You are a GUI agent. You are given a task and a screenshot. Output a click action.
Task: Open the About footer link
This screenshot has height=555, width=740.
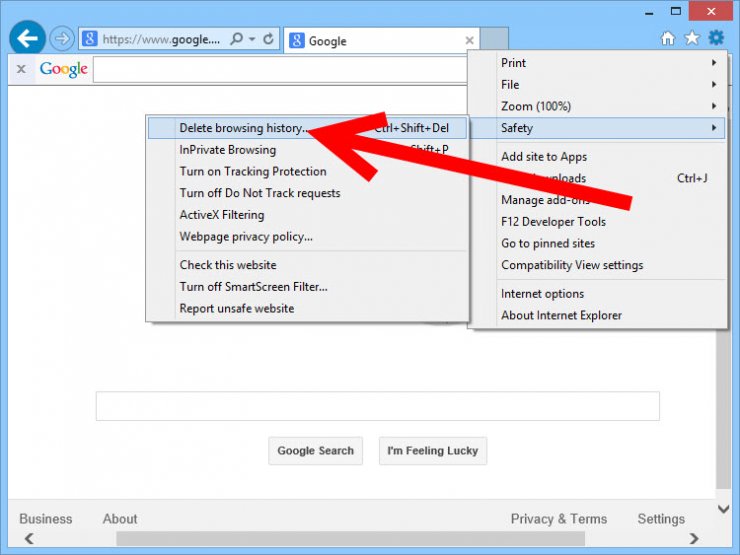coord(120,519)
